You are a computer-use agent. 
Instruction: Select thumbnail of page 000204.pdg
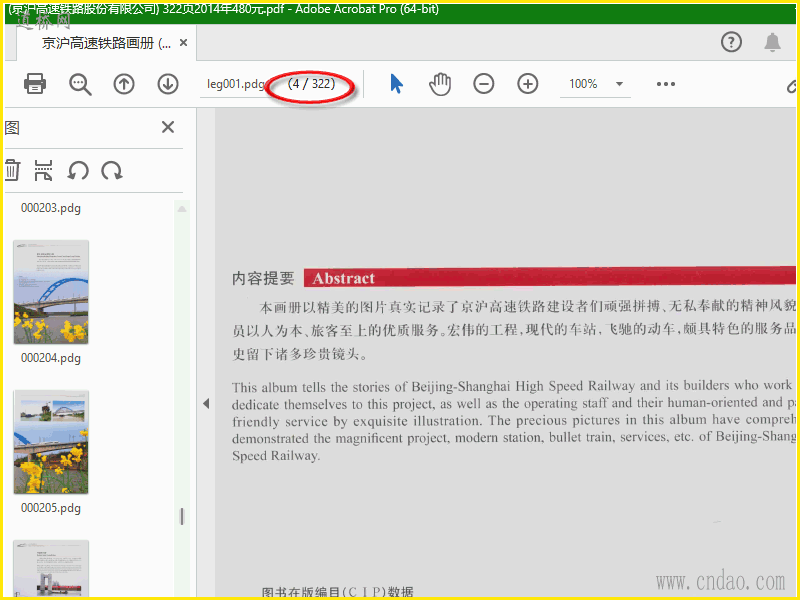pyautogui.click(x=51, y=292)
